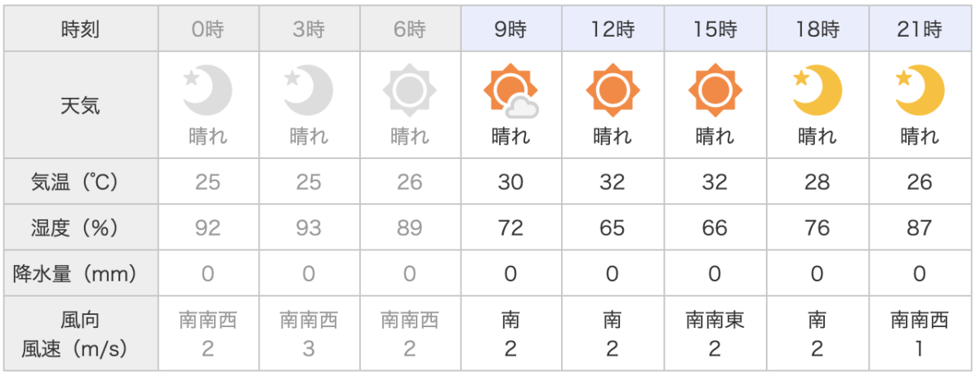The height and width of the screenshot is (376, 980).
Task: Click the orange sun icon at 15時
Action: [x=715, y=90]
